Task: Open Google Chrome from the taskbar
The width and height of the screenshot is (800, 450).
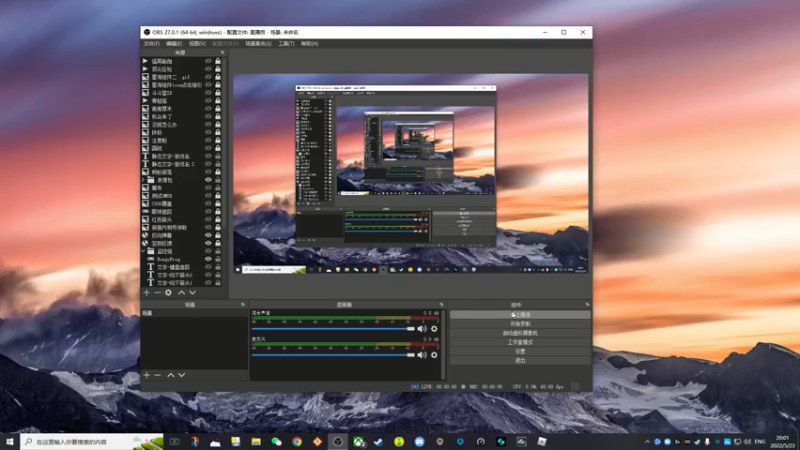Action: point(297,442)
